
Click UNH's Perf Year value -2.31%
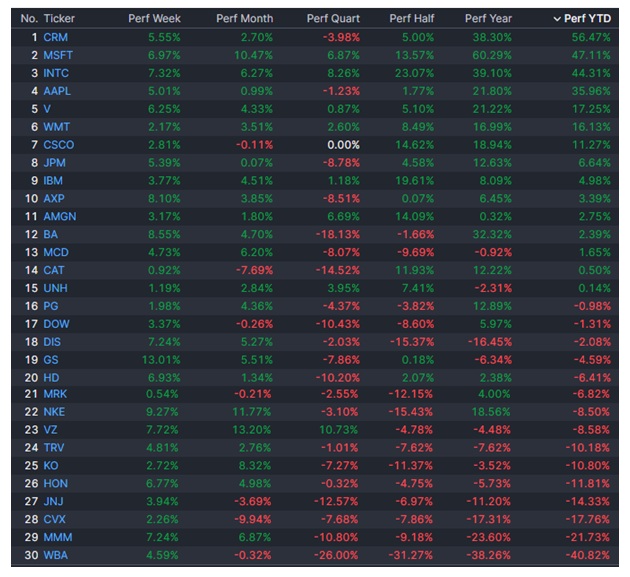[x=493, y=288]
